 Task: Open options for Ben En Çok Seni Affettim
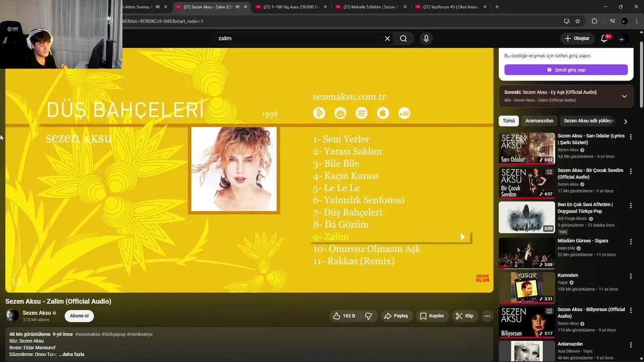[631, 206]
